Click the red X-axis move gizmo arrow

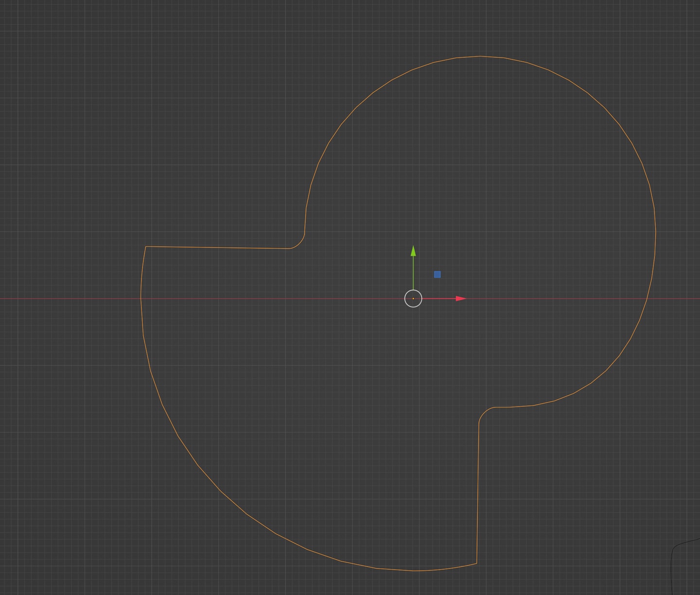(x=460, y=298)
